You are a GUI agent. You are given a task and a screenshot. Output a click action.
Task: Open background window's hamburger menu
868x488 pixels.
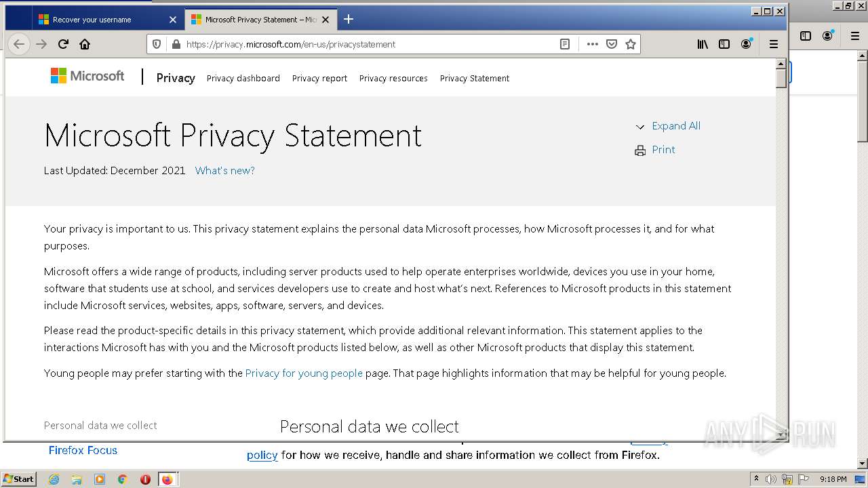pyautogui.click(x=854, y=36)
